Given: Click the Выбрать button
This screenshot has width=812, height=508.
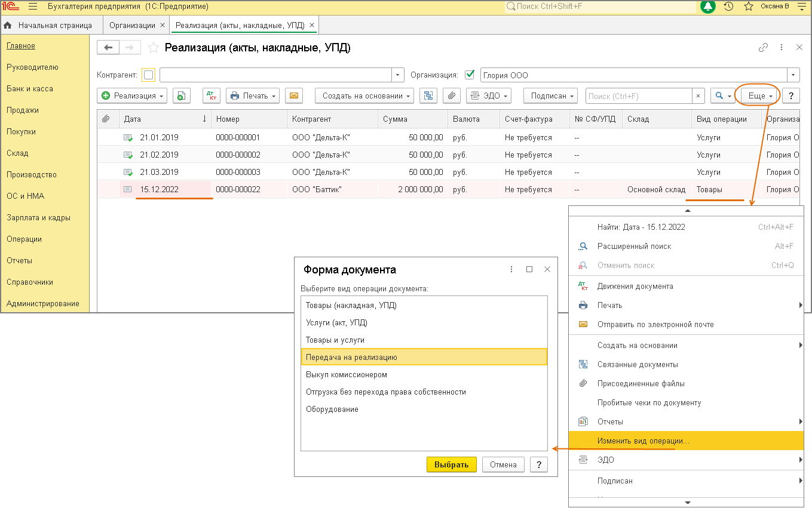Looking at the screenshot, I should (452, 464).
